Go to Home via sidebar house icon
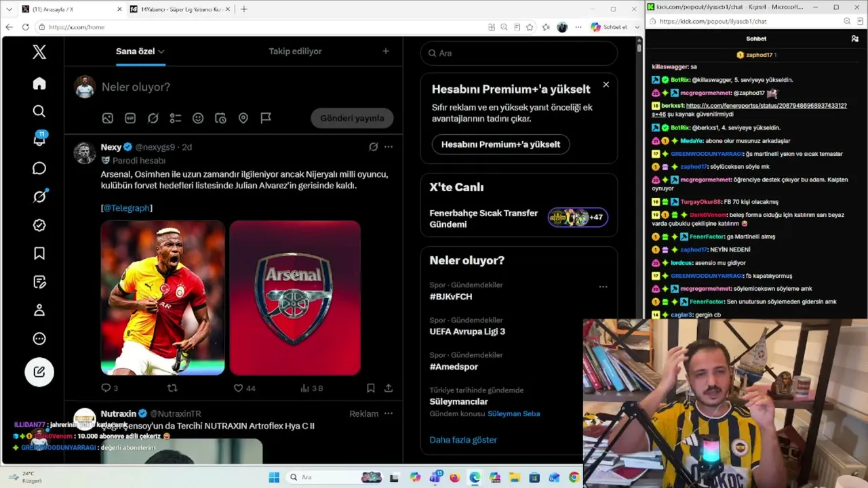The width and height of the screenshot is (868, 488). (x=39, y=83)
